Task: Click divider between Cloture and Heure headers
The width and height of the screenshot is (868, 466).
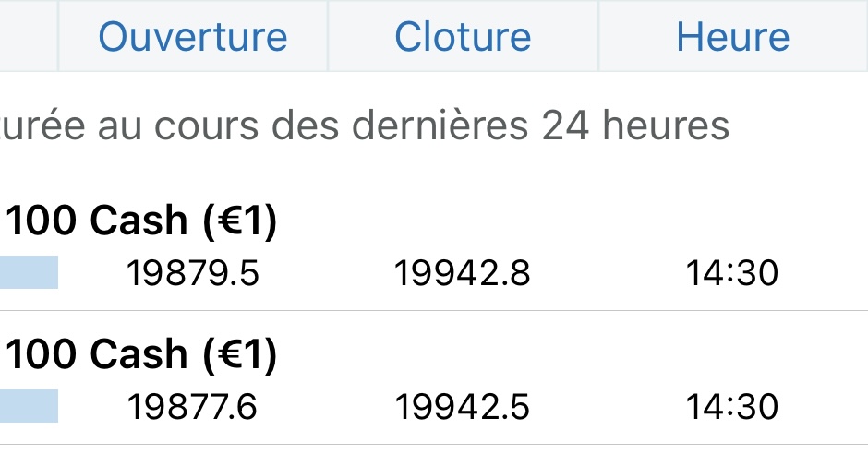Action: point(598,37)
